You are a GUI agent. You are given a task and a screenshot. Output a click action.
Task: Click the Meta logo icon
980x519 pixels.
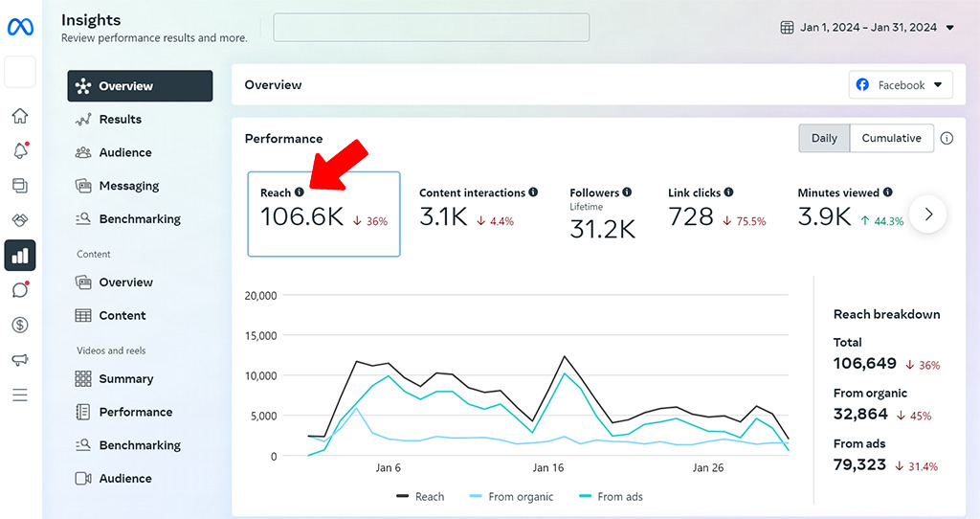click(x=20, y=28)
